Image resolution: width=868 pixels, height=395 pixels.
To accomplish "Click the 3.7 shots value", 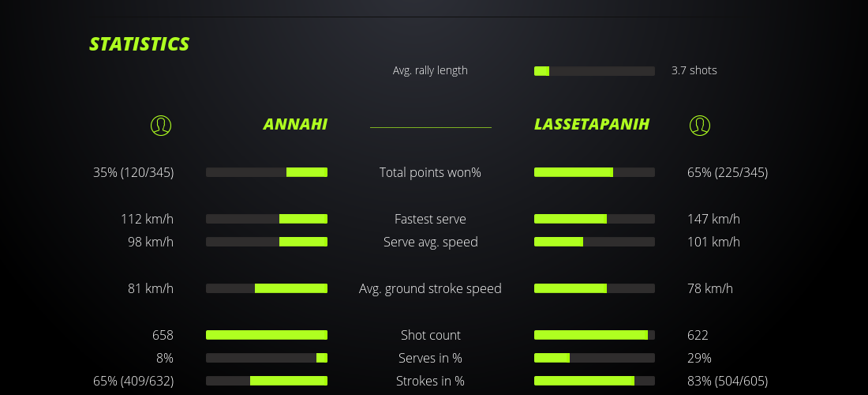I will coord(694,70).
